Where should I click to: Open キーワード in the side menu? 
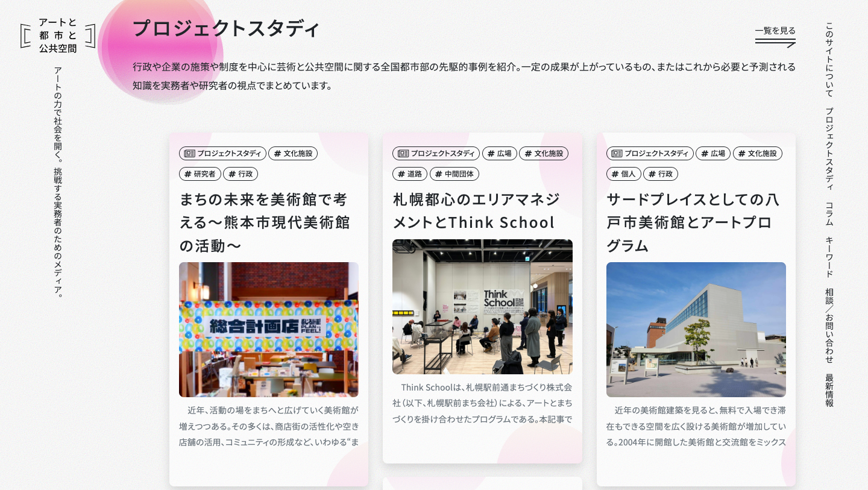click(829, 257)
